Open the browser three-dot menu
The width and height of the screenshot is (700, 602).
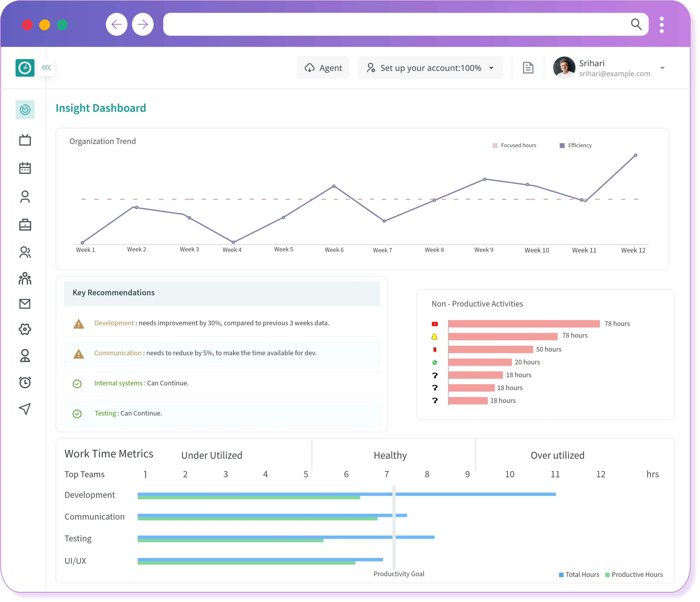[x=662, y=25]
